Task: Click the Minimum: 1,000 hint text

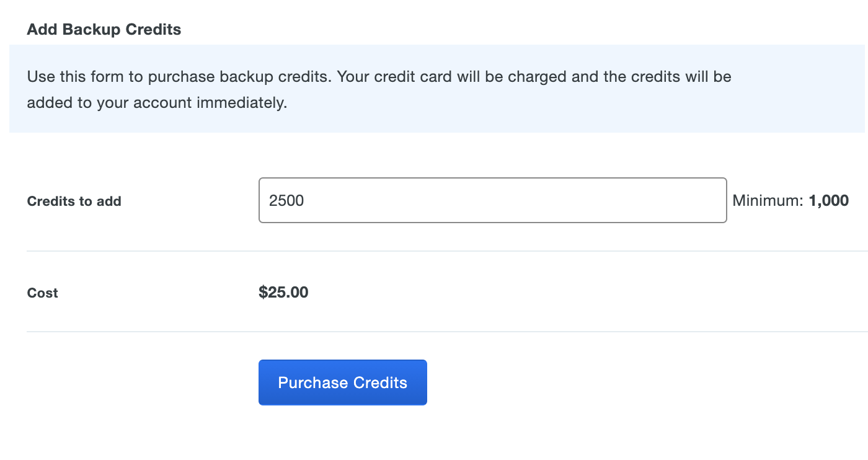Action: coord(790,200)
